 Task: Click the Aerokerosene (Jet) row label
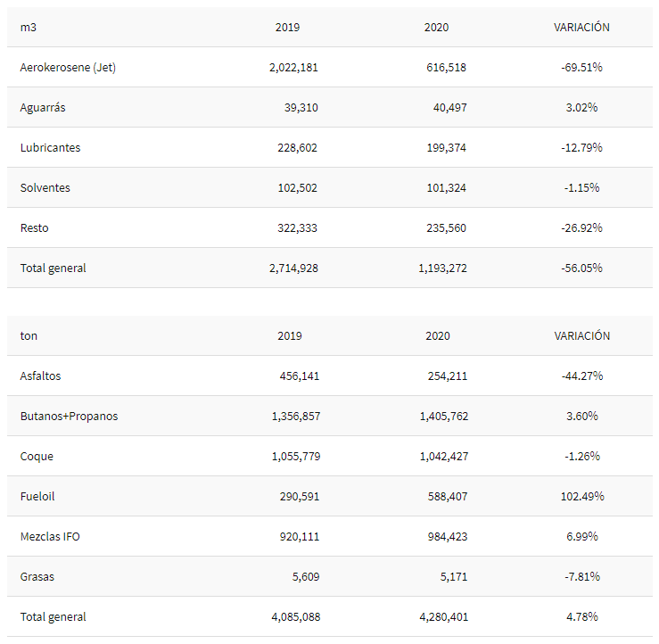pos(68,68)
